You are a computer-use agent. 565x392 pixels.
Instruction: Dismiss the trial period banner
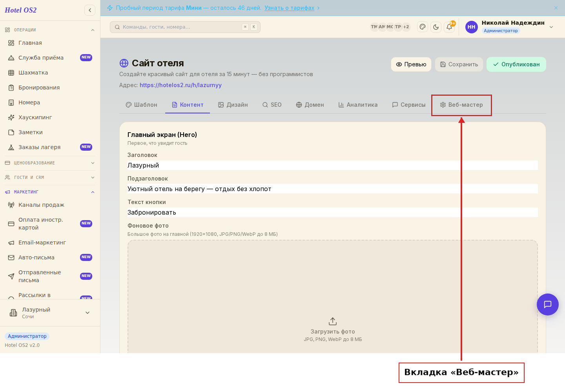(556, 8)
